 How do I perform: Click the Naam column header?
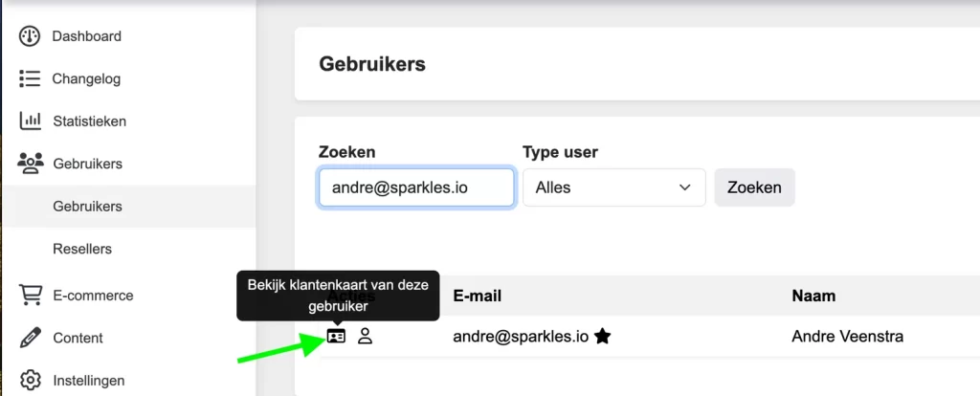(813, 297)
